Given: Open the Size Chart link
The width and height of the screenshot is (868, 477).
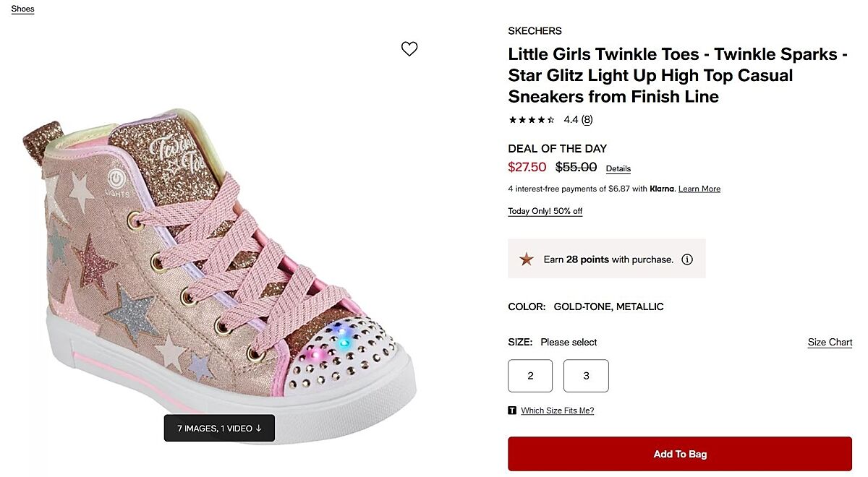Looking at the screenshot, I should (x=830, y=343).
